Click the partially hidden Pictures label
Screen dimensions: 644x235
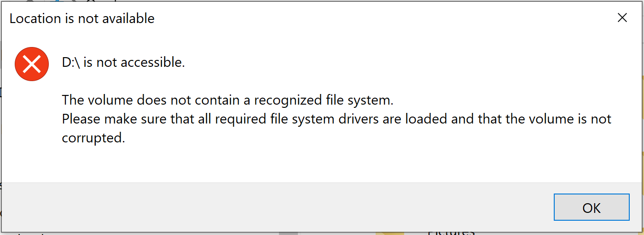pos(451,233)
